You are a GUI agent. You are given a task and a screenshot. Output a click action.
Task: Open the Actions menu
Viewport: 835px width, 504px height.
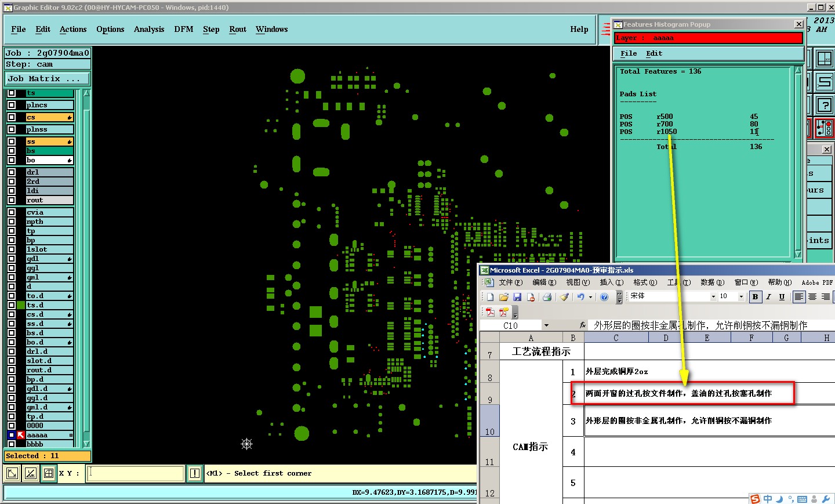click(x=73, y=30)
